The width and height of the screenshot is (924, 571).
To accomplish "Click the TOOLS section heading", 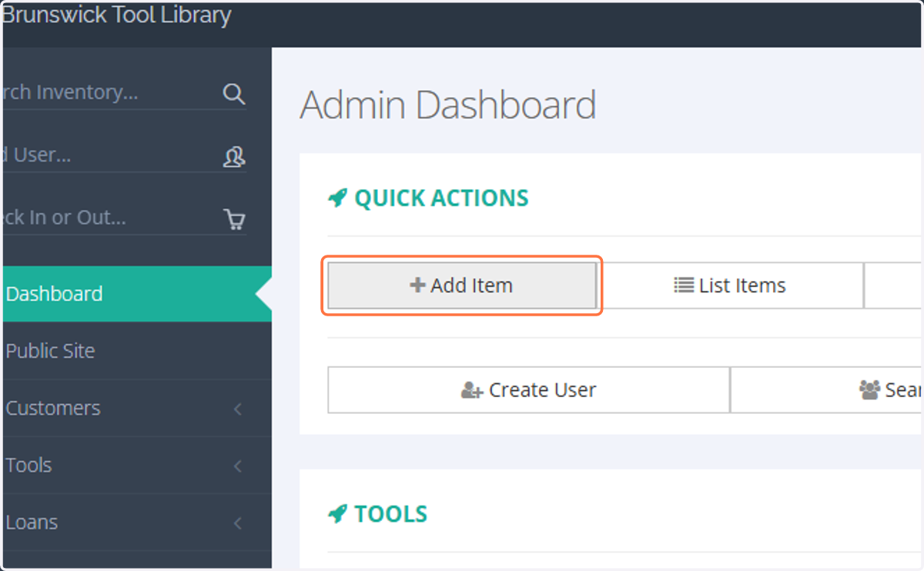I will click(390, 514).
